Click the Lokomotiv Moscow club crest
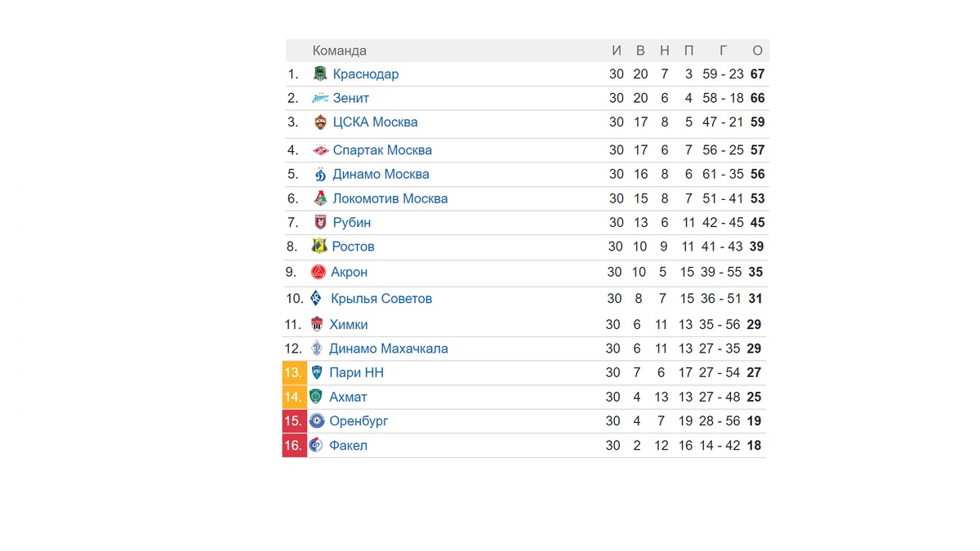980x551 pixels. coord(320,198)
